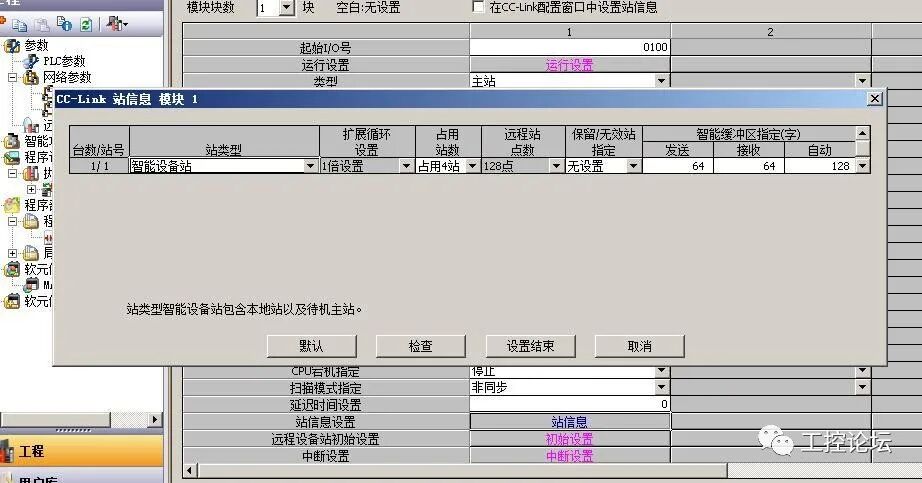This screenshot has width=922, height=483.
Task: Select column 2 header in parameter grid
Action: [771, 32]
